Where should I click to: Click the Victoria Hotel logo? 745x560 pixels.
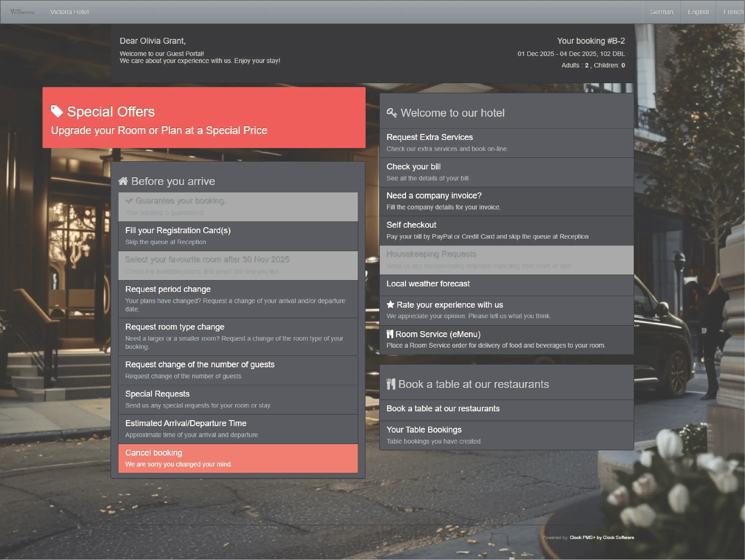(21, 11)
